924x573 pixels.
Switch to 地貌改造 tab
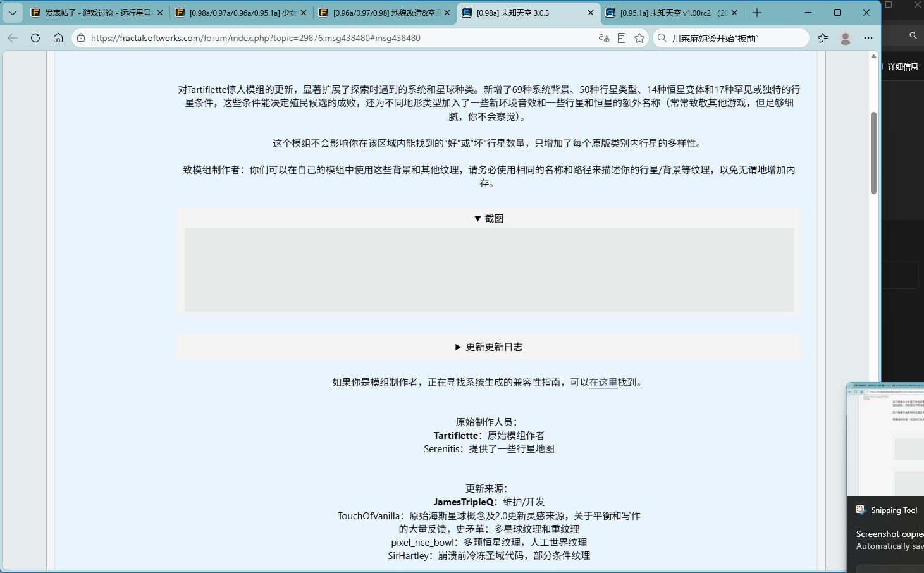tap(385, 13)
